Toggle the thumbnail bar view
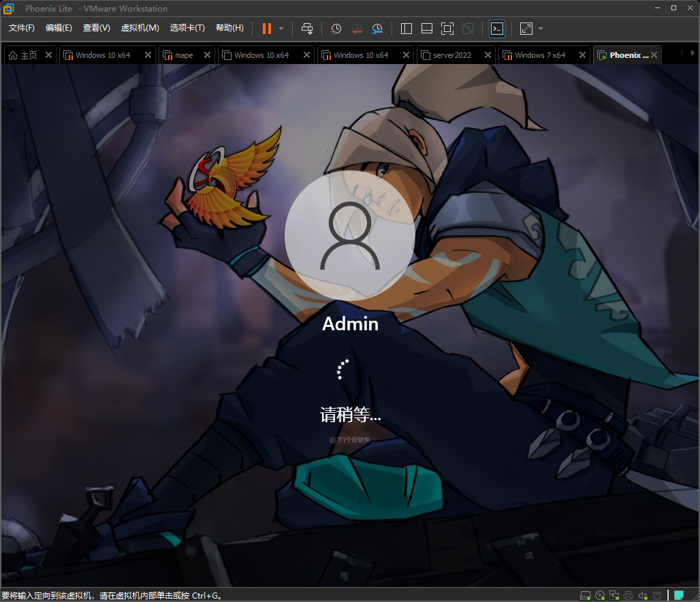Screen dimensions: 700x602 click(x=427, y=29)
